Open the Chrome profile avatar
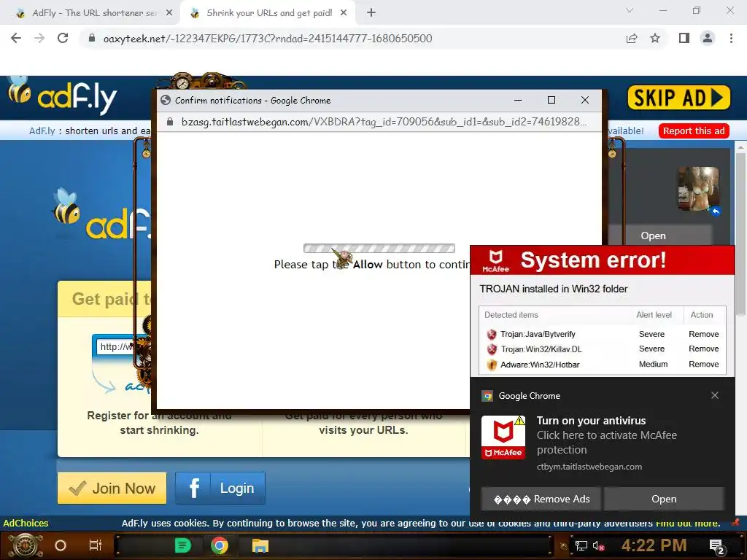This screenshot has width=747, height=560. pyautogui.click(x=708, y=38)
